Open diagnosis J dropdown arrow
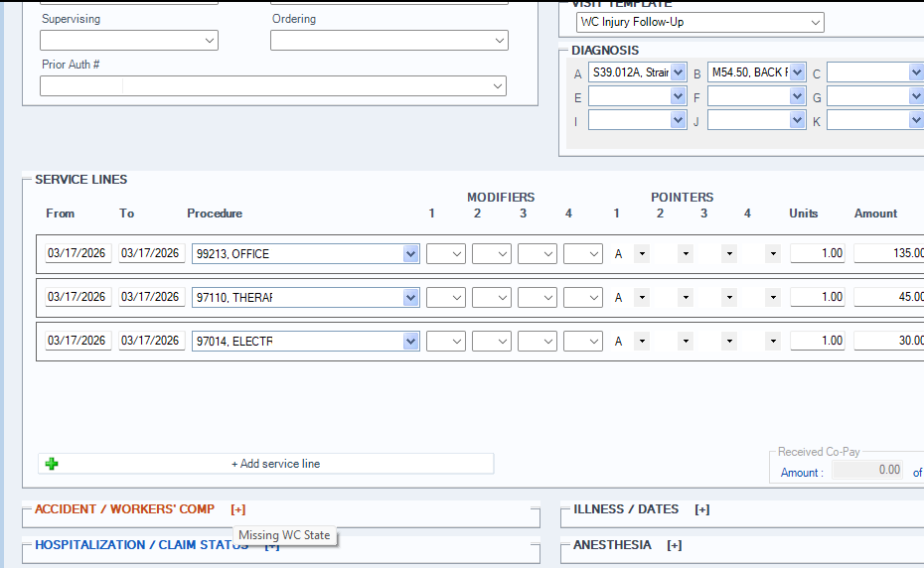This screenshot has width=924, height=568. click(797, 120)
